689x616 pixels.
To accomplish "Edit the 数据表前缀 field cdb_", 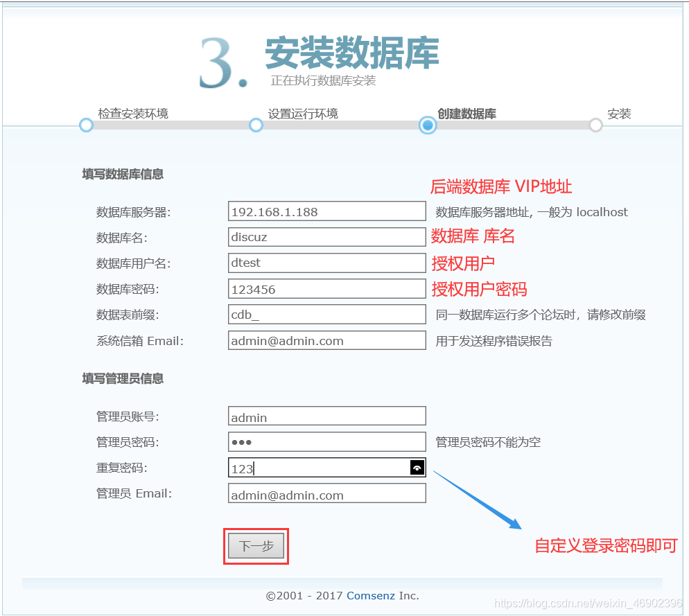I will click(327, 315).
